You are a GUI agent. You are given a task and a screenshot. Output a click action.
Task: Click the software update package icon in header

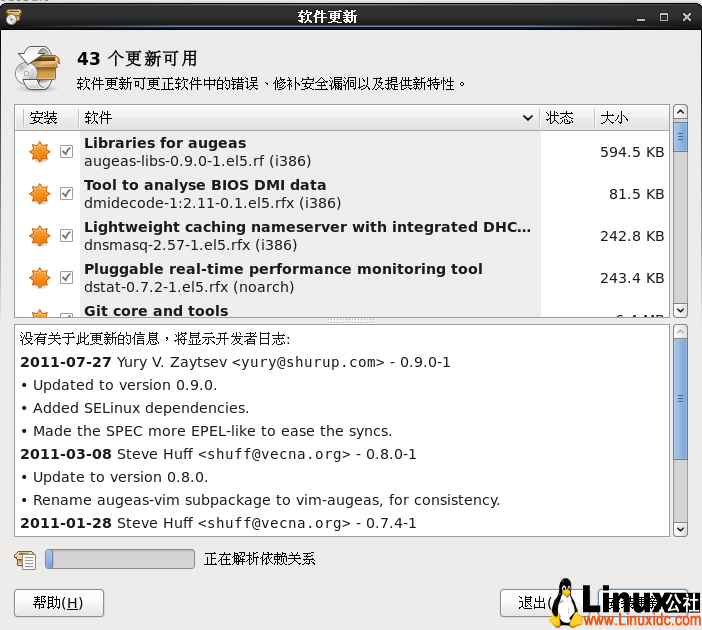click(x=37, y=69)
